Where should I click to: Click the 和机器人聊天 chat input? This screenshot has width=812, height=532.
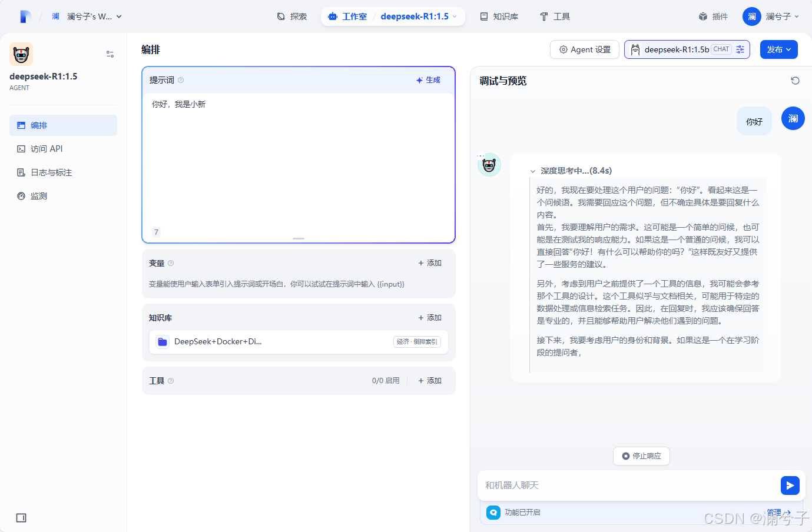click(x=629, y=486)
